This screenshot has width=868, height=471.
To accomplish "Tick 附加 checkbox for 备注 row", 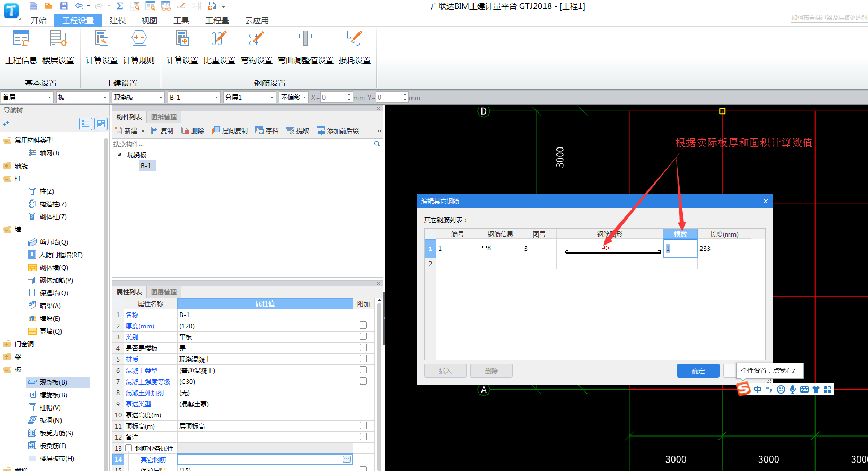I will pos(363,437).
